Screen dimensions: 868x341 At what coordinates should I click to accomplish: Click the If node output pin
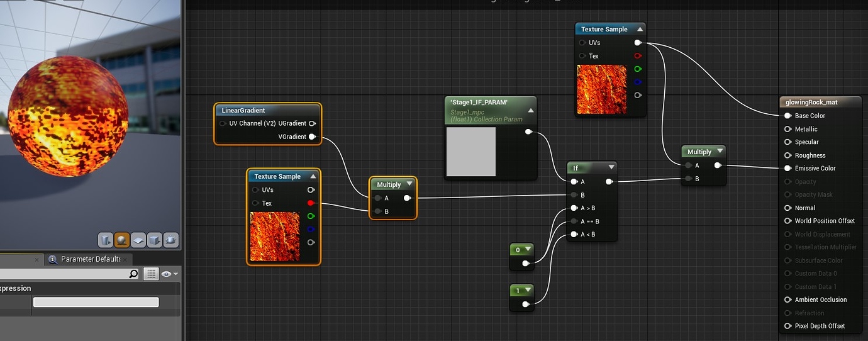coord(609,182)
